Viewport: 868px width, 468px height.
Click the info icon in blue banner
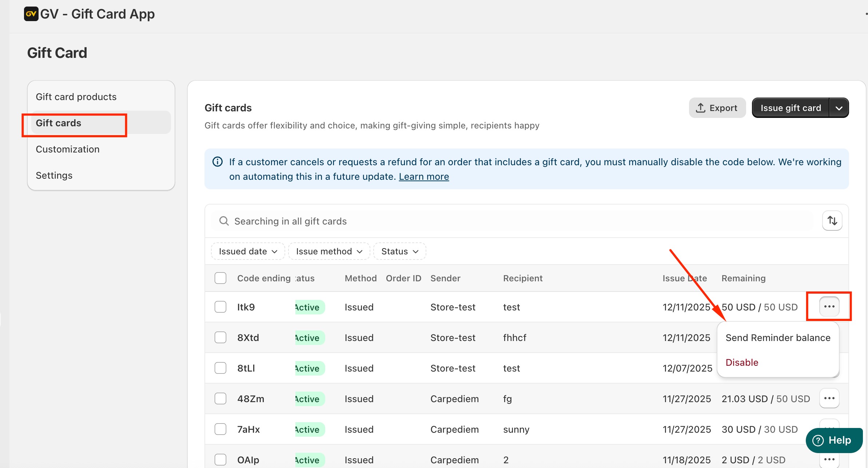pos(218,162)
